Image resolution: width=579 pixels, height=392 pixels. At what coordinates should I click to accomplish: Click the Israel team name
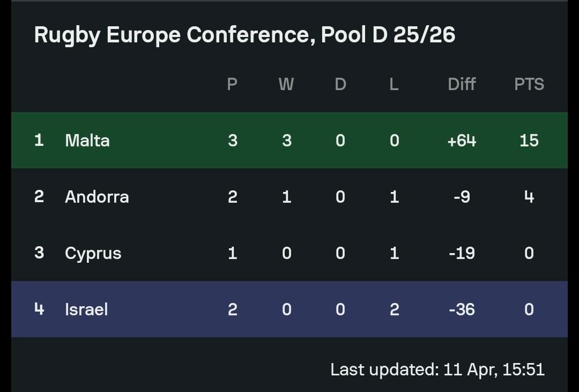(x=86, y=309)
